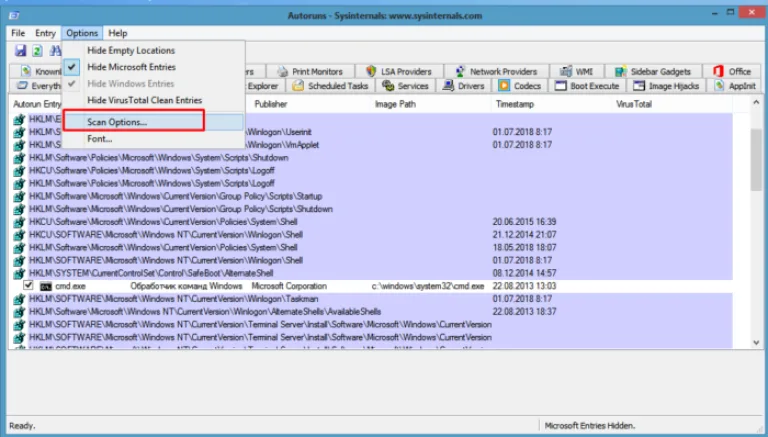Click the red Office tab icon
Image resolution: width=768 pixels, height=437 pixels.
(x=718, y=72)
